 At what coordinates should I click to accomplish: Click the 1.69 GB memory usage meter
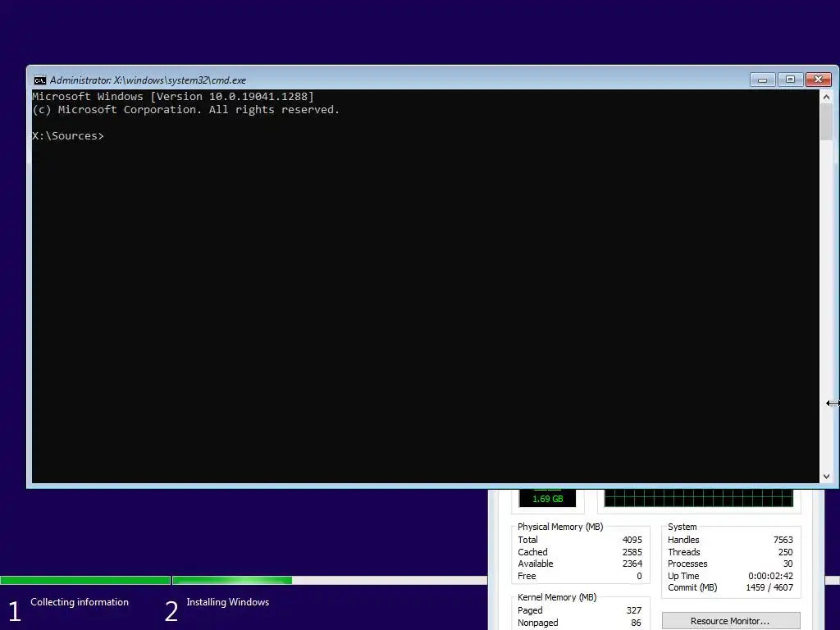click(x=547, y=499)
